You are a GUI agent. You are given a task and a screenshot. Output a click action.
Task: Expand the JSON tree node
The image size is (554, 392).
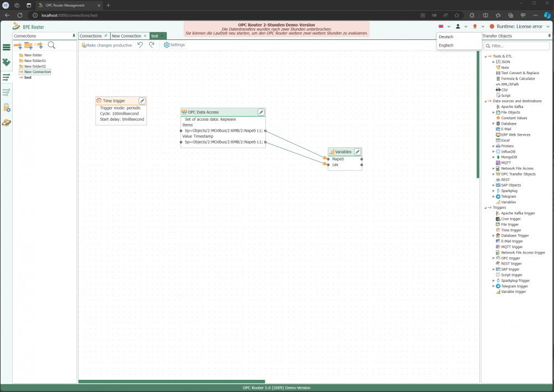pyautogui.click(x=494, y=62)
